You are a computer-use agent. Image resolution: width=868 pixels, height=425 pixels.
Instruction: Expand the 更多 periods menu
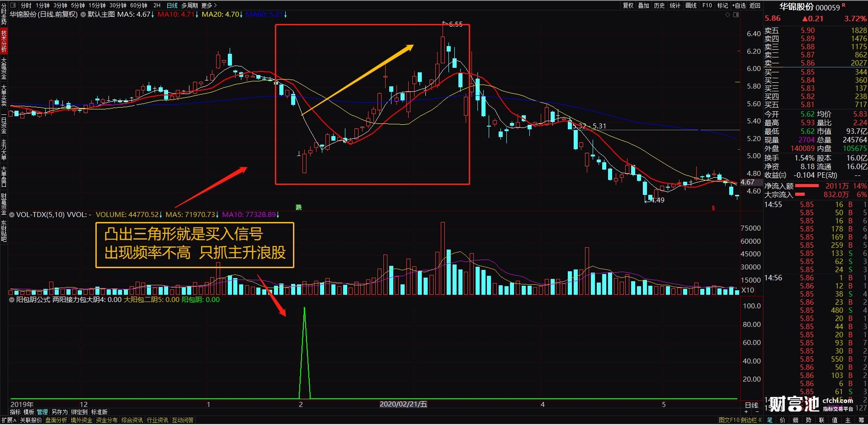coord(209,5)
